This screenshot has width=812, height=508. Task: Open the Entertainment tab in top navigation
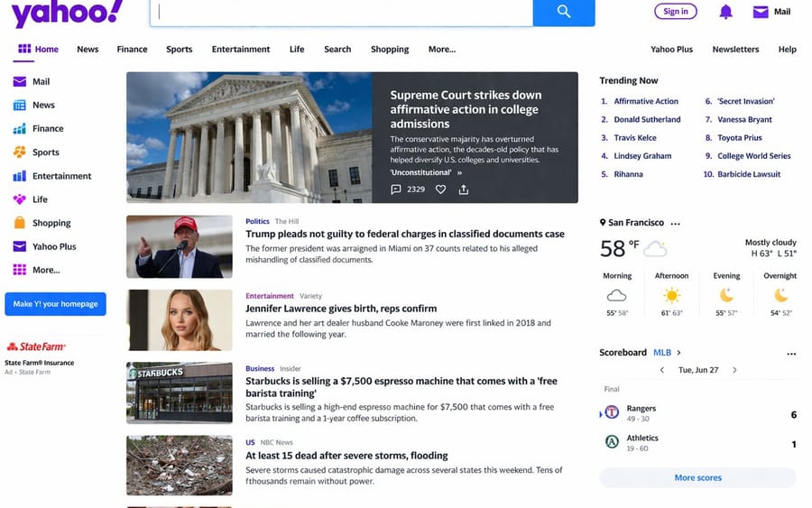pyautogui.click(x=241, y=50)
